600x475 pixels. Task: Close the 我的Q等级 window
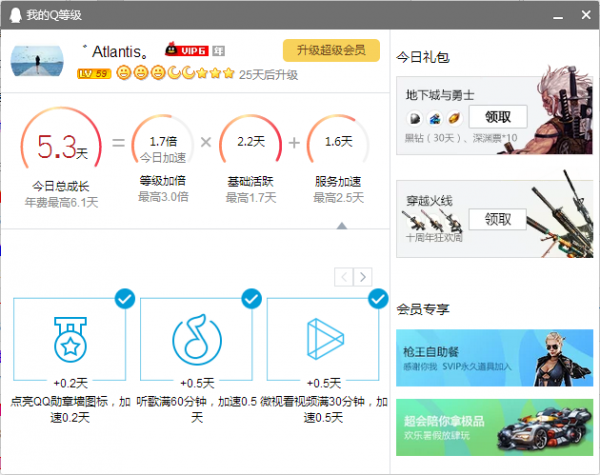pyautogui.click(x=585, y=15)
